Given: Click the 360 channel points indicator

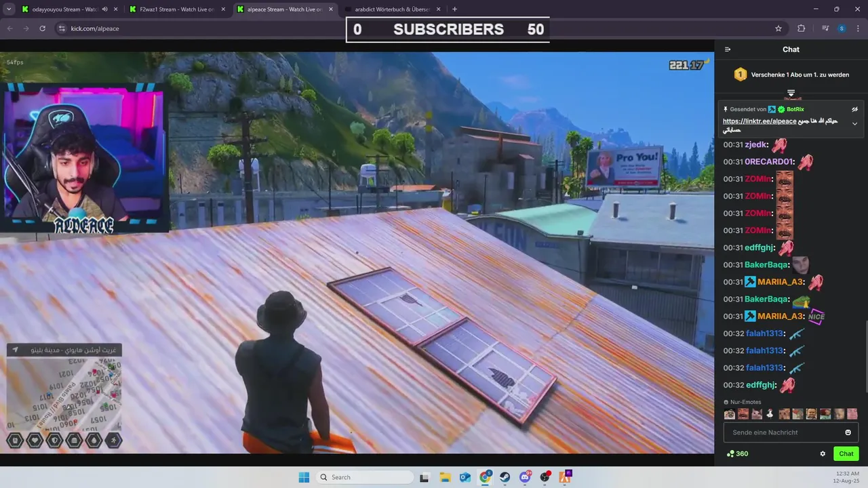Looking at the screenshot, I should (737, 454).
